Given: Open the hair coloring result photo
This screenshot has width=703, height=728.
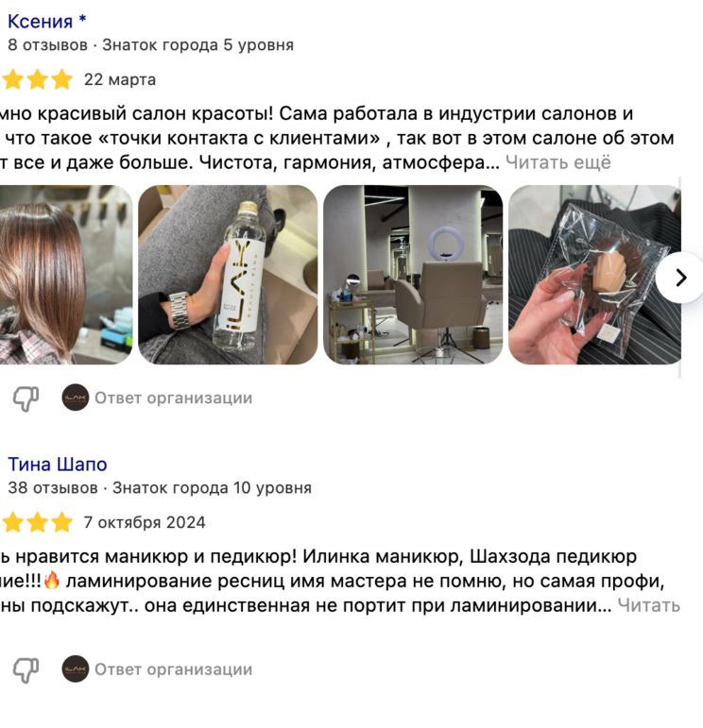Looking at the screenshot, I should pyautogui.click(x=66, y=275).
